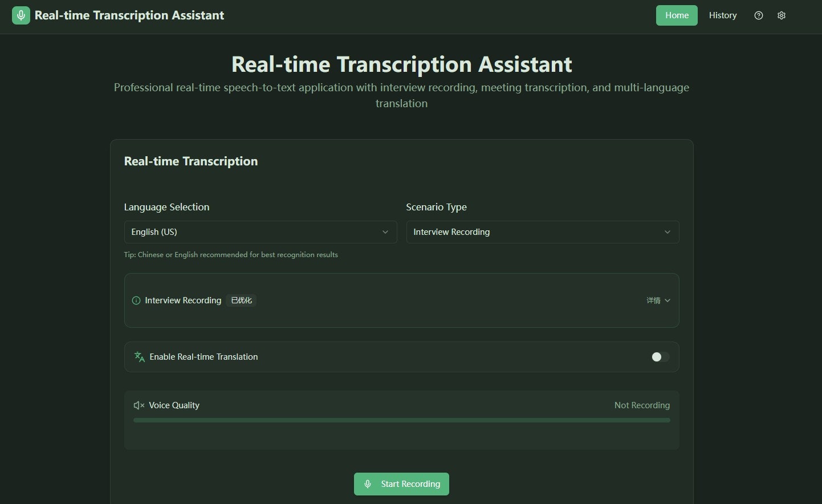
Task: Select the Home navigation item
Action: 676,15
